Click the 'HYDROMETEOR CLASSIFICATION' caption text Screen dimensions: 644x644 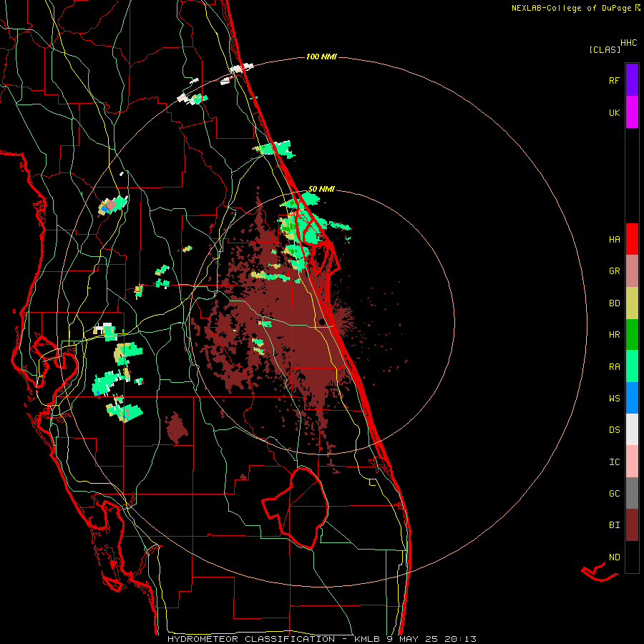[251, 639]
